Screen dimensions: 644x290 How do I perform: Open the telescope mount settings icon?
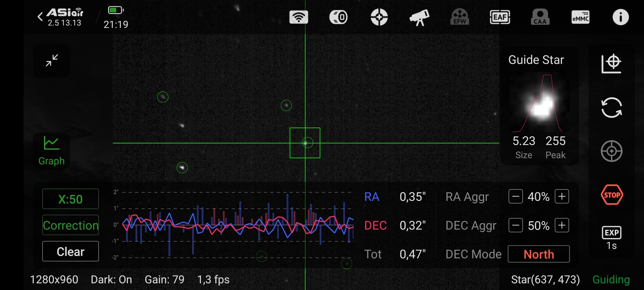[419, 17]
